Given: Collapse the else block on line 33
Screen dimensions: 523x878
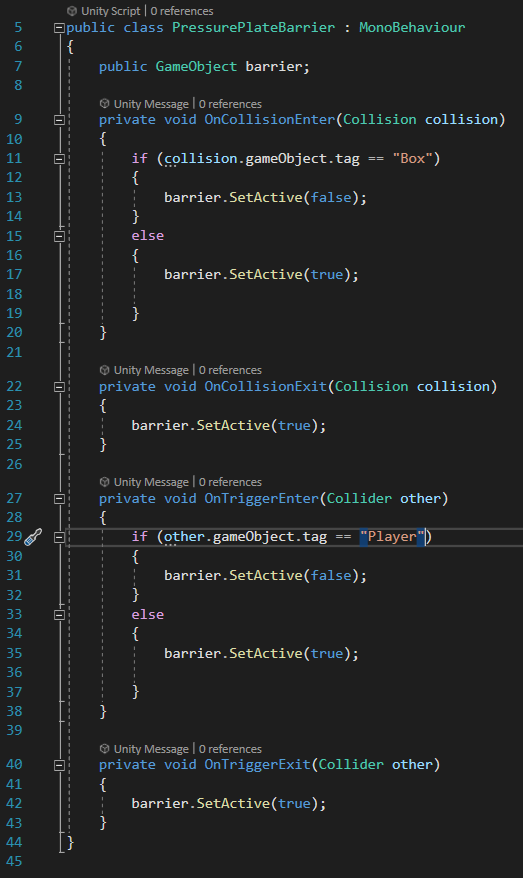Looking at the screenshot, I should [59, 615].
